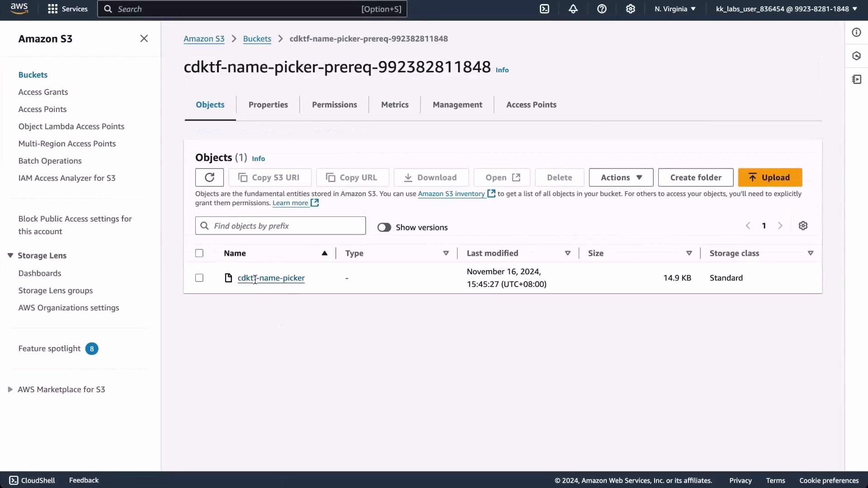Switch to the Access Points tab
868x488 pixels.
[531, 105]
